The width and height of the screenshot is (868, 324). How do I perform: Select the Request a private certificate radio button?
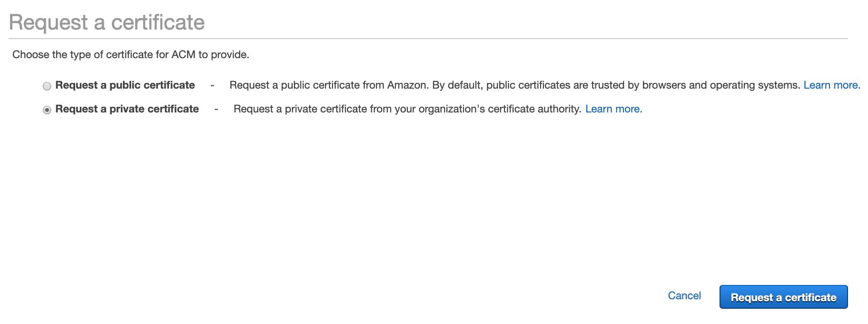click(47, 110)
